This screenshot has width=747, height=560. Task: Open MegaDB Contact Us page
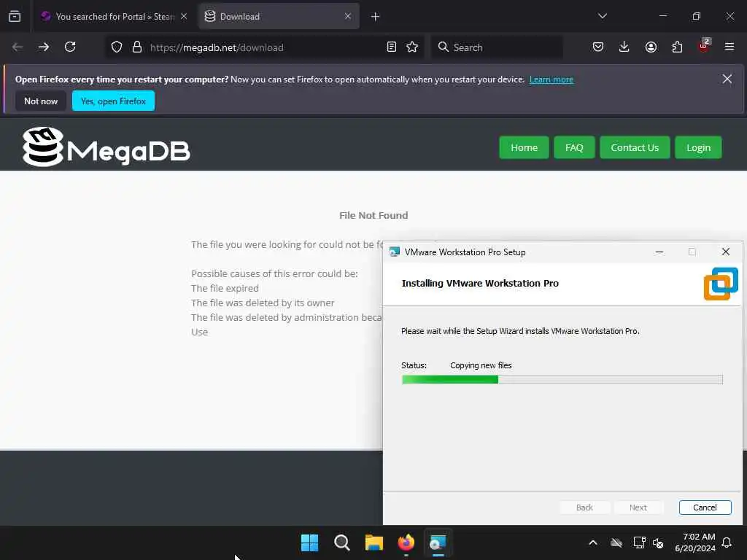coord(635,147)
